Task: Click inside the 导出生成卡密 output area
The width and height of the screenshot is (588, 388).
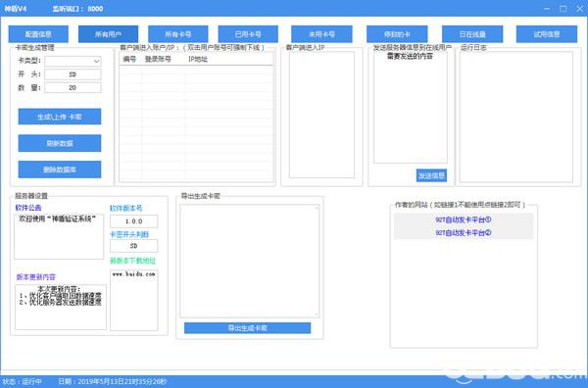Action: pyautogui.click(x=250, y=261)
